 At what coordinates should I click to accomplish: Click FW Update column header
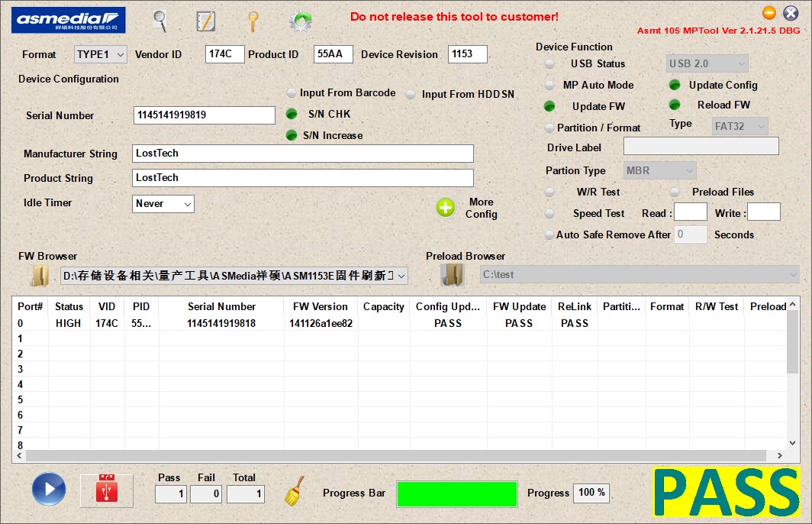520,306
